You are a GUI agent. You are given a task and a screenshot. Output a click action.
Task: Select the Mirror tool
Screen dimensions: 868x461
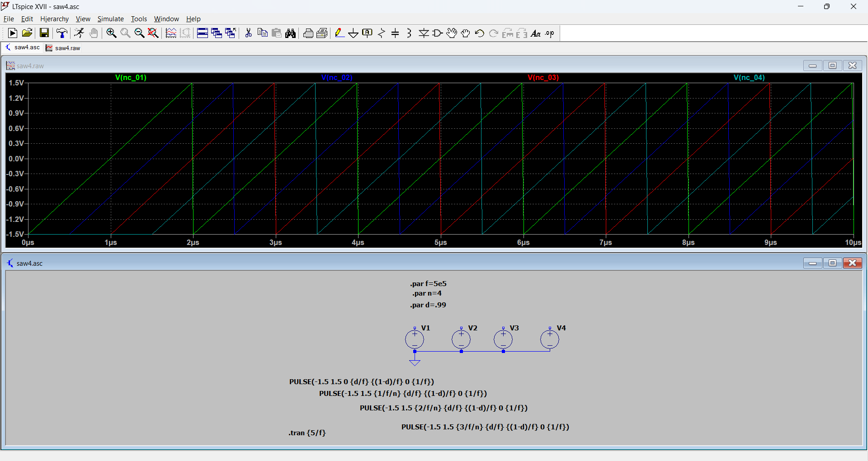(522, 33)
